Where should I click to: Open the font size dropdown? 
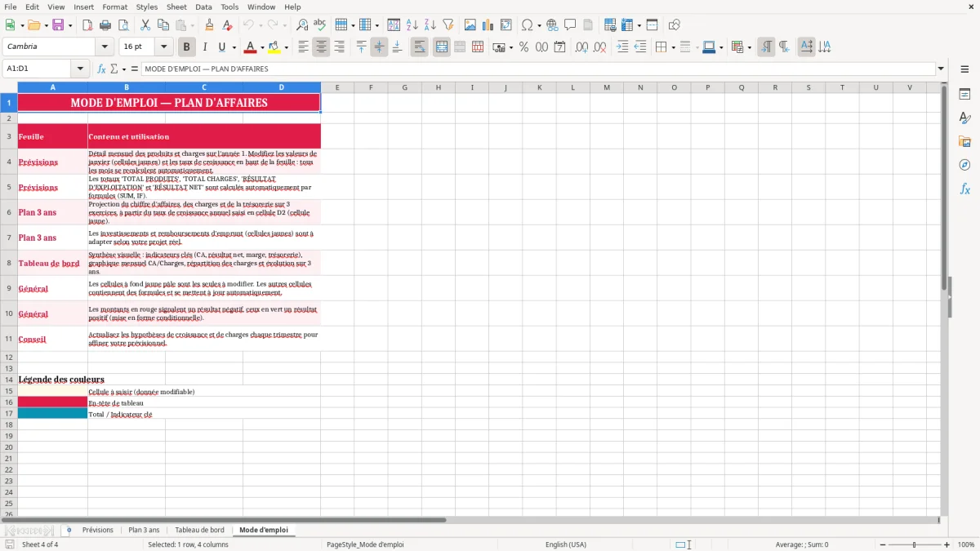tap(164, 47)
